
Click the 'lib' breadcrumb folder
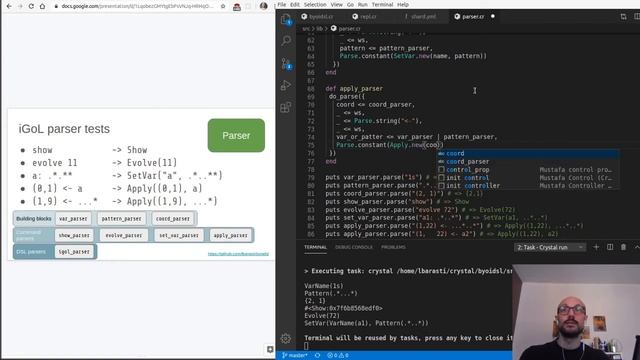320,29
